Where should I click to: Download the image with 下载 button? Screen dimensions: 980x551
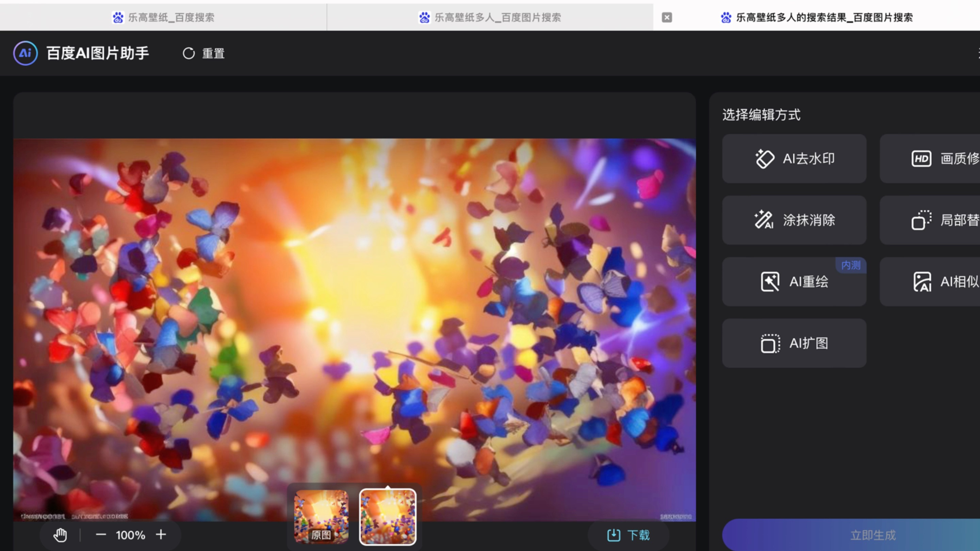coord(628,535)
